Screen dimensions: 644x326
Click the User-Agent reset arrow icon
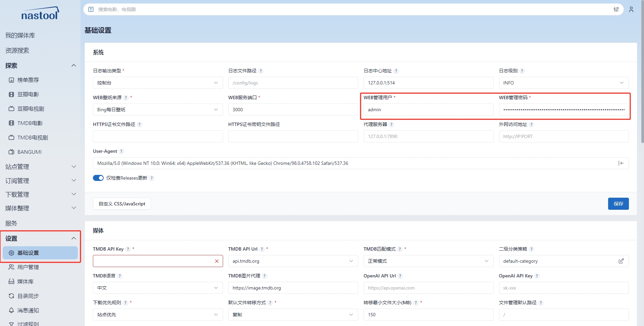(621, 163)
